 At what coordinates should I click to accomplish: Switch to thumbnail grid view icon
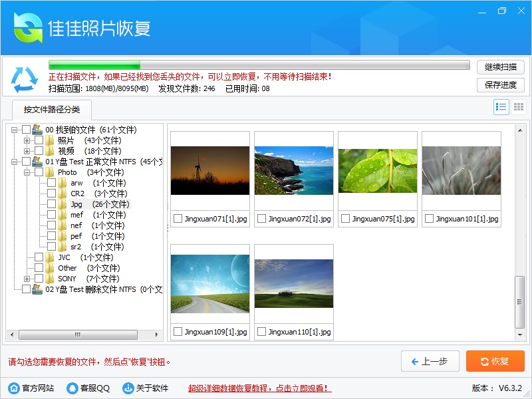[519, 107]
